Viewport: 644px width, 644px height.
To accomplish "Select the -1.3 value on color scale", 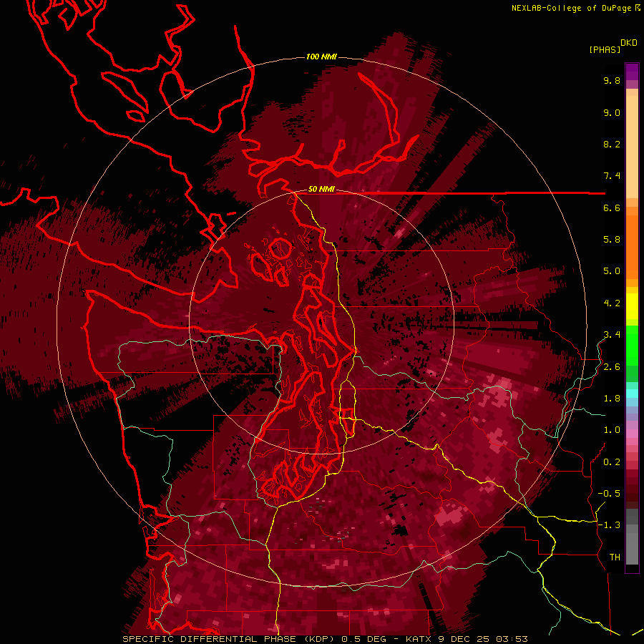I will pyautogui.click(x=609, y=525).
